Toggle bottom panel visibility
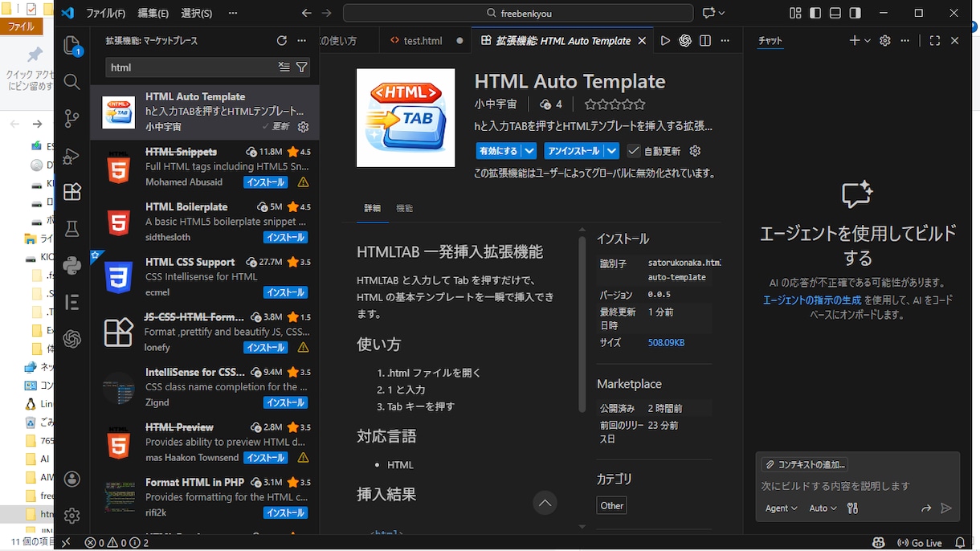Image resolution: width=980 pixels, height=551 pixels. tap(835, 14)
